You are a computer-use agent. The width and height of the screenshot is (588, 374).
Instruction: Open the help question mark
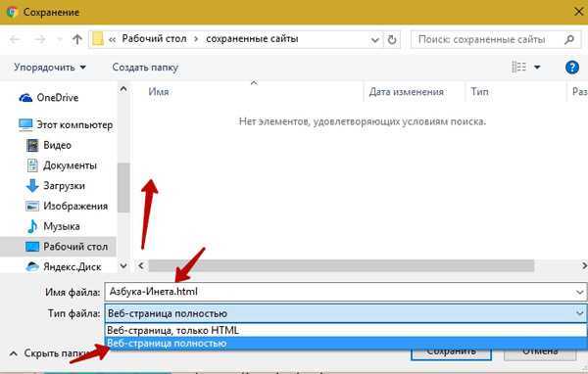572,68
